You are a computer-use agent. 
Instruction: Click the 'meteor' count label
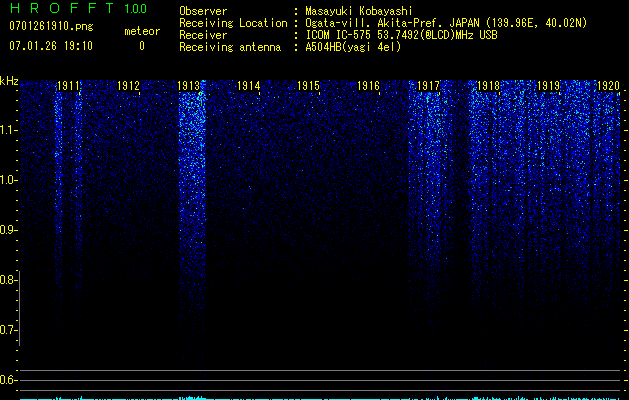click(142, 31)
